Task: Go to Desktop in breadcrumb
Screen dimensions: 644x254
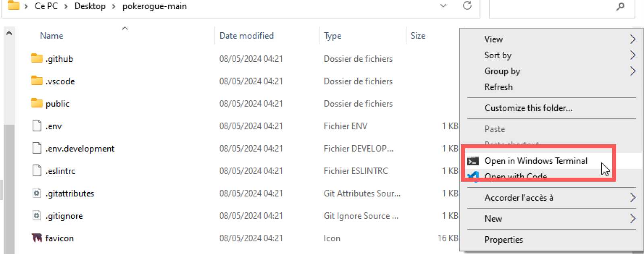Action: pos(90,6)
